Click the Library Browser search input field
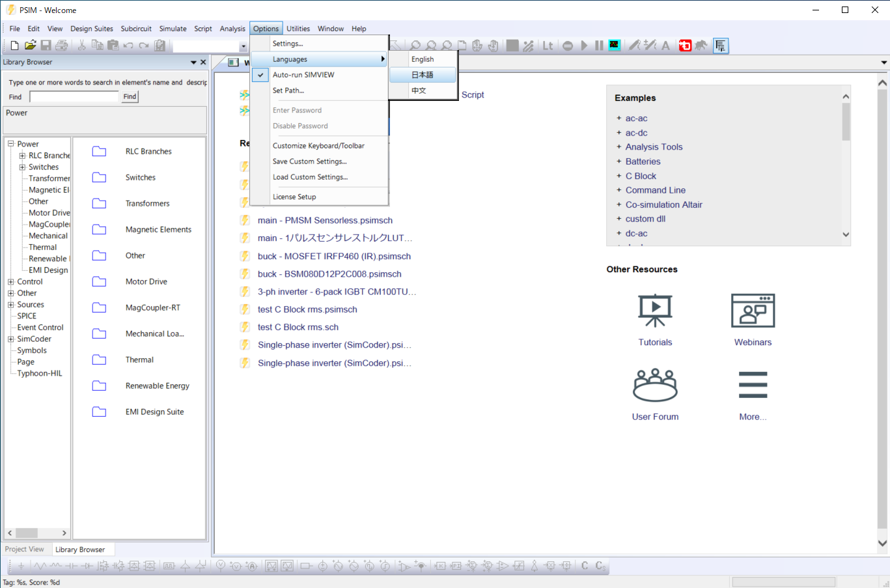This screenshot has height=588, width=890. (x=74, y=96)
